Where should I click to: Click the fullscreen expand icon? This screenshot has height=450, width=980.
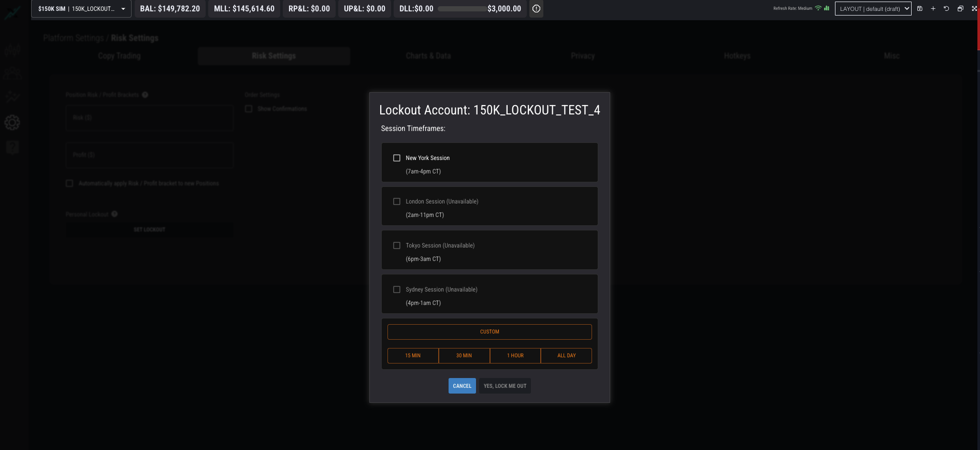(974, 9)
